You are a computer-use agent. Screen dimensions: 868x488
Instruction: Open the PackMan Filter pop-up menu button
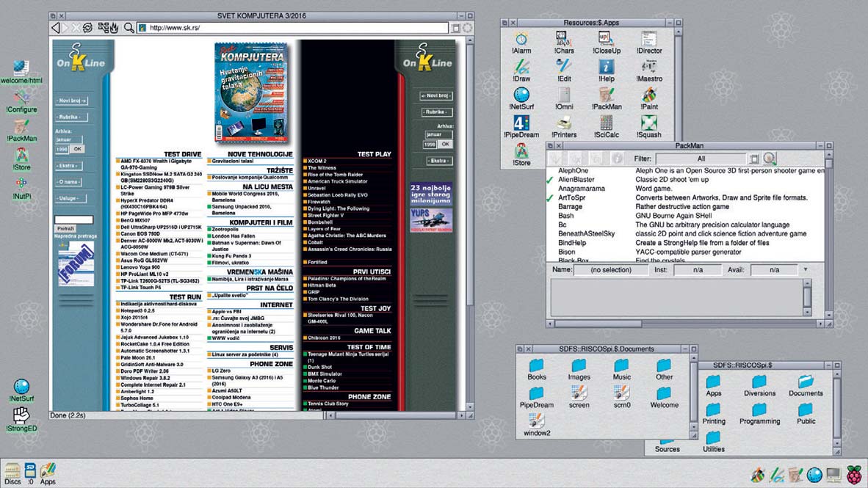point(754,159)
